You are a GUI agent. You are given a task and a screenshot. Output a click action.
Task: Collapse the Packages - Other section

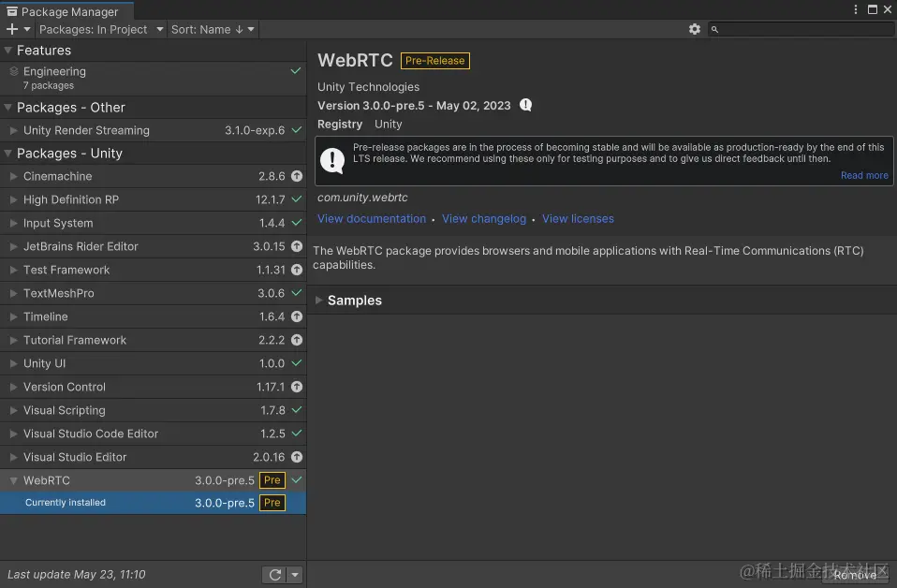8,108
